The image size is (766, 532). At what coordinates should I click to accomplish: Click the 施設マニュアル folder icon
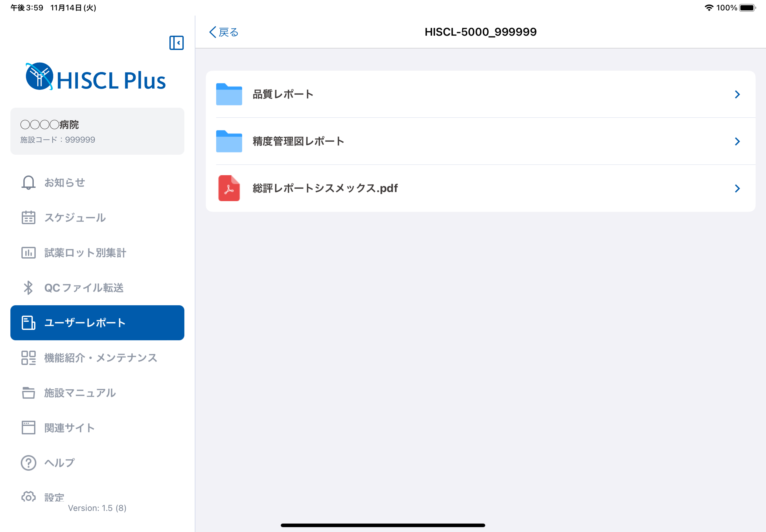[28, 393]
